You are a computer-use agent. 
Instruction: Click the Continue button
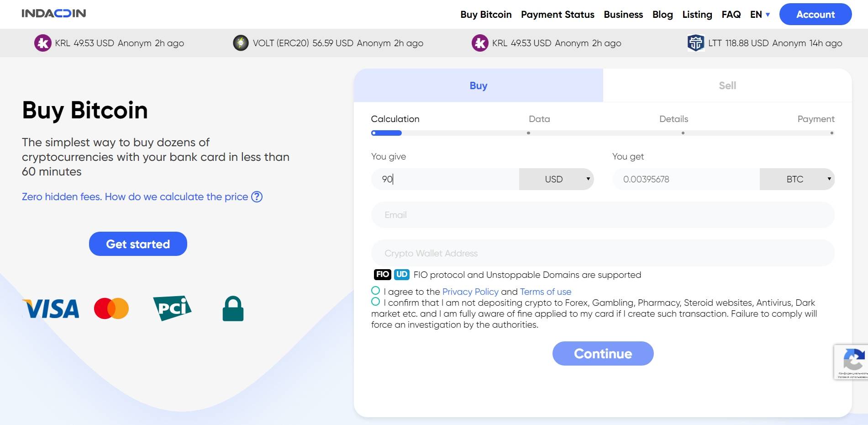[x=603, y=353]
